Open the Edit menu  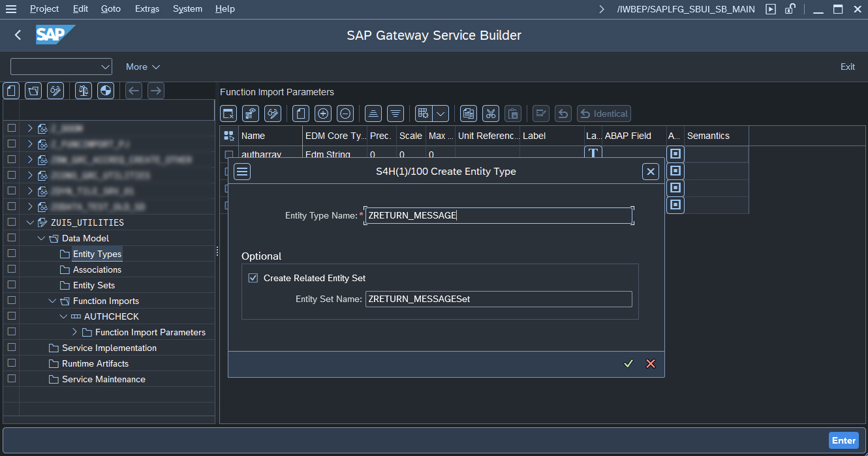81,9
